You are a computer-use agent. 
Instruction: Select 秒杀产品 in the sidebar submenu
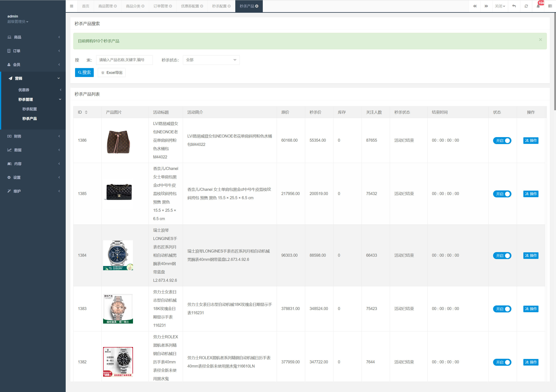tap(29, 118)
